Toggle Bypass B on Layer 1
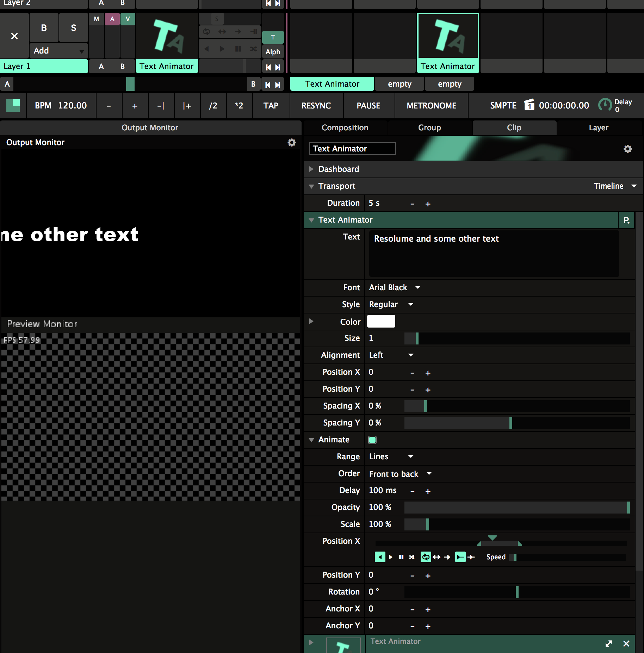The width and height of the screenshot is (644, 653). click(44, 28)
